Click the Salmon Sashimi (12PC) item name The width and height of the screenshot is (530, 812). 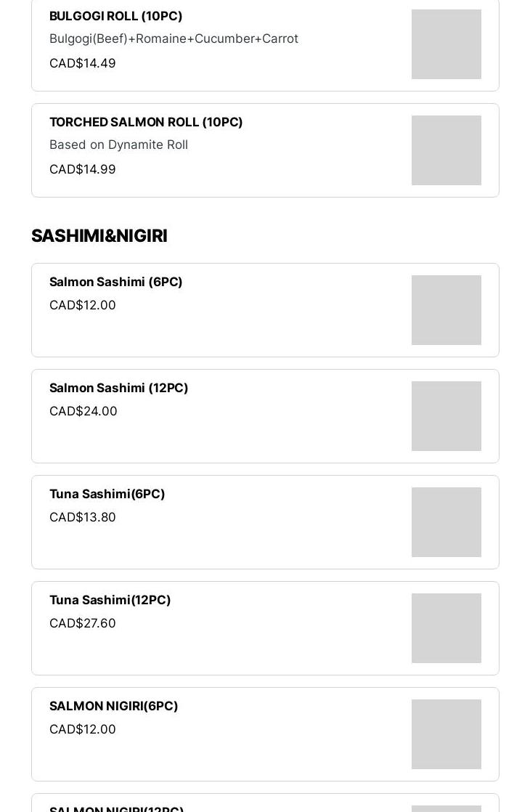click(x=118, y=388)
